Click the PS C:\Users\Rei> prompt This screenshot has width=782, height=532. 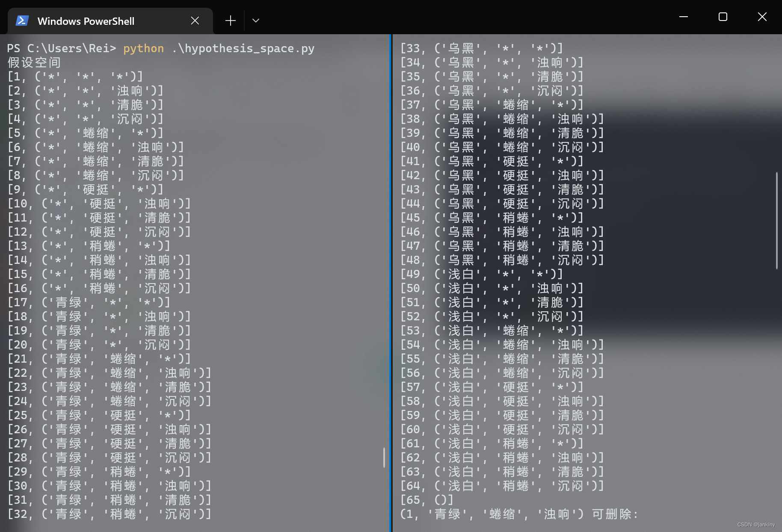tap(62, 48)
